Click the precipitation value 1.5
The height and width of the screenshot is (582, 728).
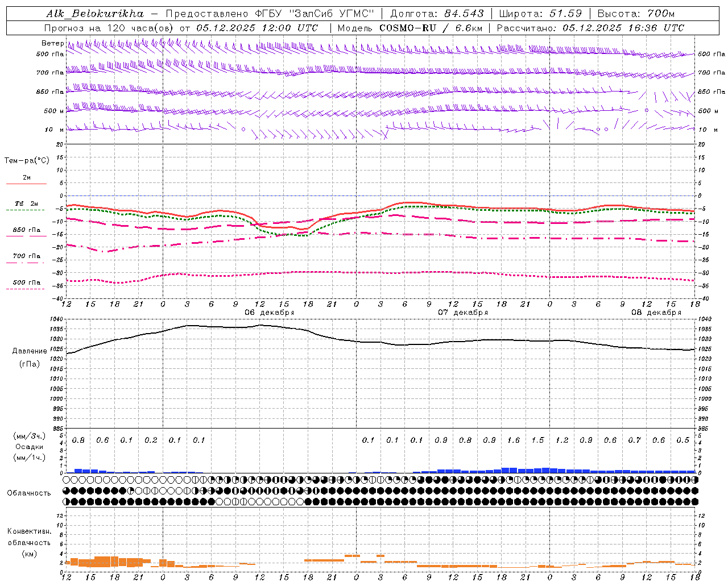click(537, 440)
